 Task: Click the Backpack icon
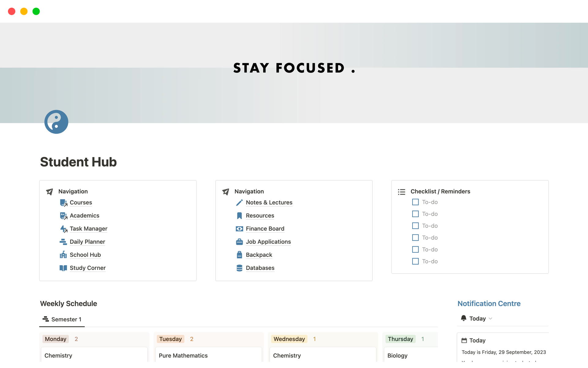tap(239, 255)
